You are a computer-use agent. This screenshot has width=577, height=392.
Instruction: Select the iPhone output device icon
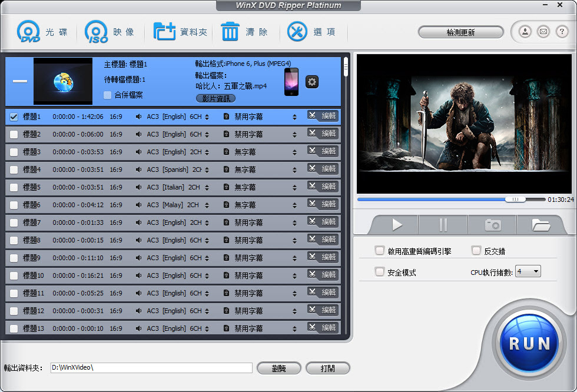click(291, 82)
